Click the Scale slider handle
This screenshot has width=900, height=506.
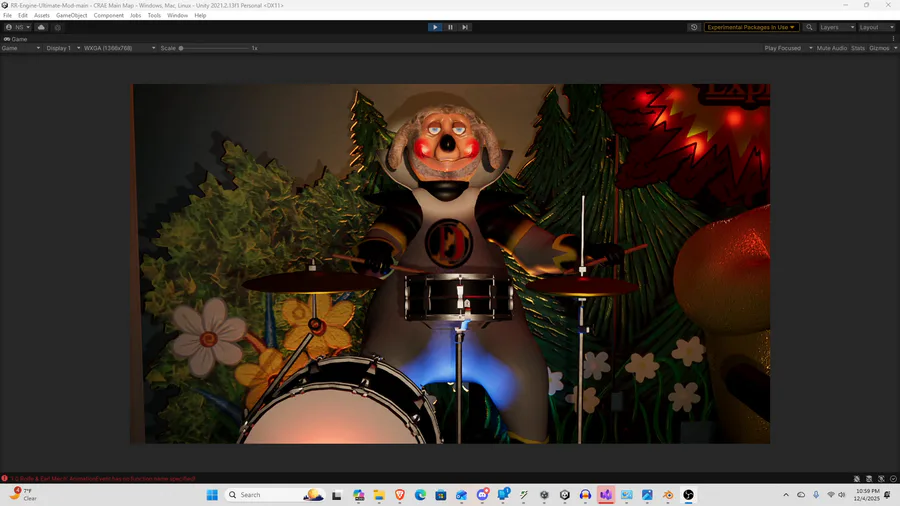point(181,48)
